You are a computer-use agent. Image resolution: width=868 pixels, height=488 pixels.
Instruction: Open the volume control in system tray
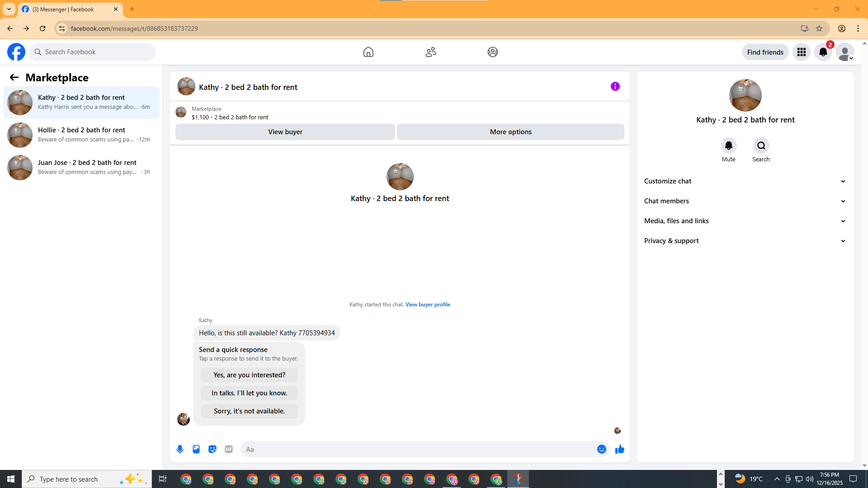click(x=810, y=479)
